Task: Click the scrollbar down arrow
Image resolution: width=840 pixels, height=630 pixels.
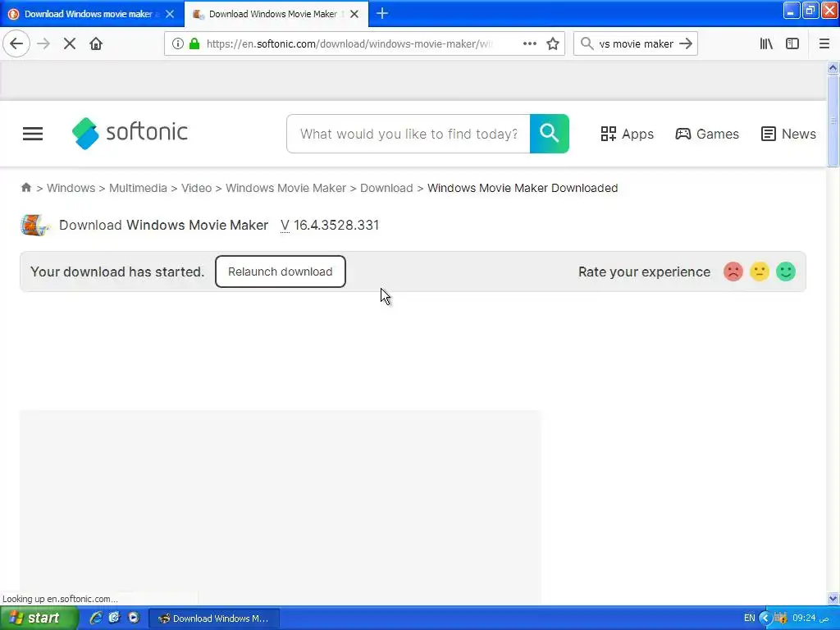Action: click(833, 598)
